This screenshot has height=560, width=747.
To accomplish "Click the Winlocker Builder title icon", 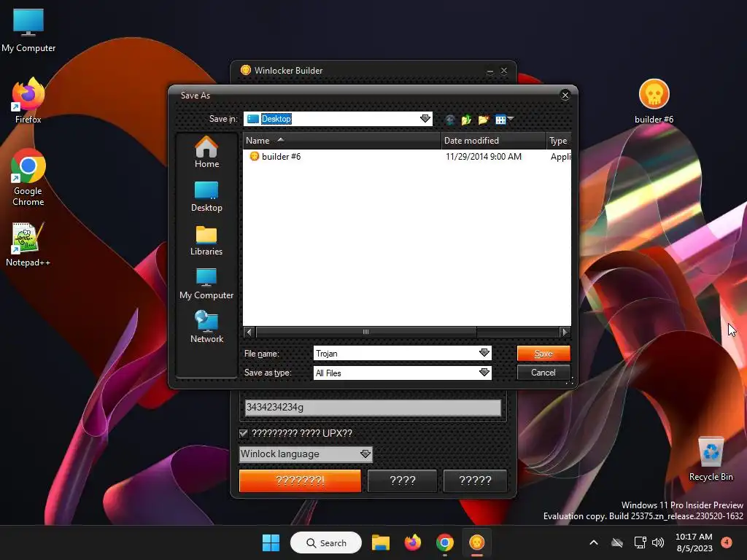I will 245,71.
